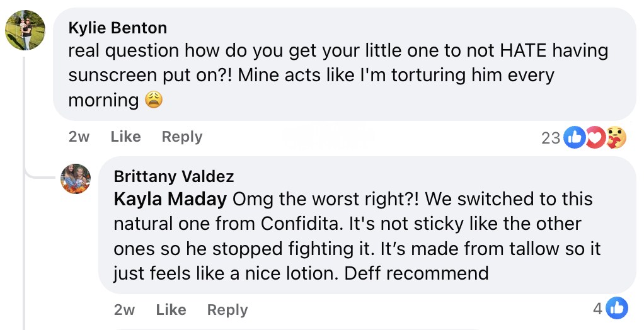Like Kylie Benton's comment
The height and width of the screenshot is (330, 644).
click(x=125, y=137)
